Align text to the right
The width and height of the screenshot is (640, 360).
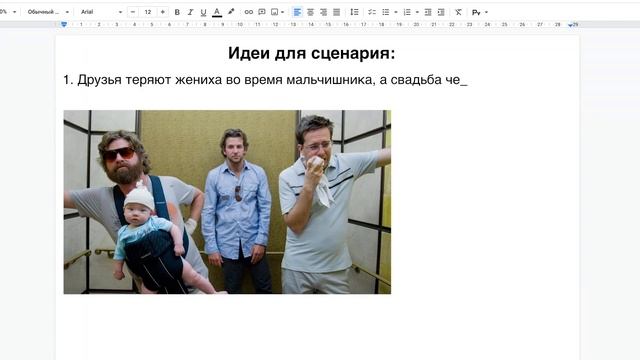pos(323,12)
